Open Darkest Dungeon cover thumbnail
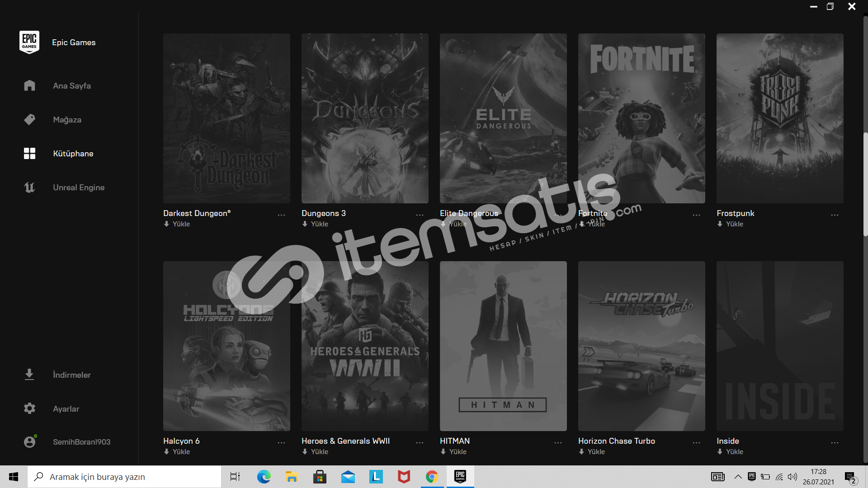The height and width of the screenshot is (488, 868). 226,118
